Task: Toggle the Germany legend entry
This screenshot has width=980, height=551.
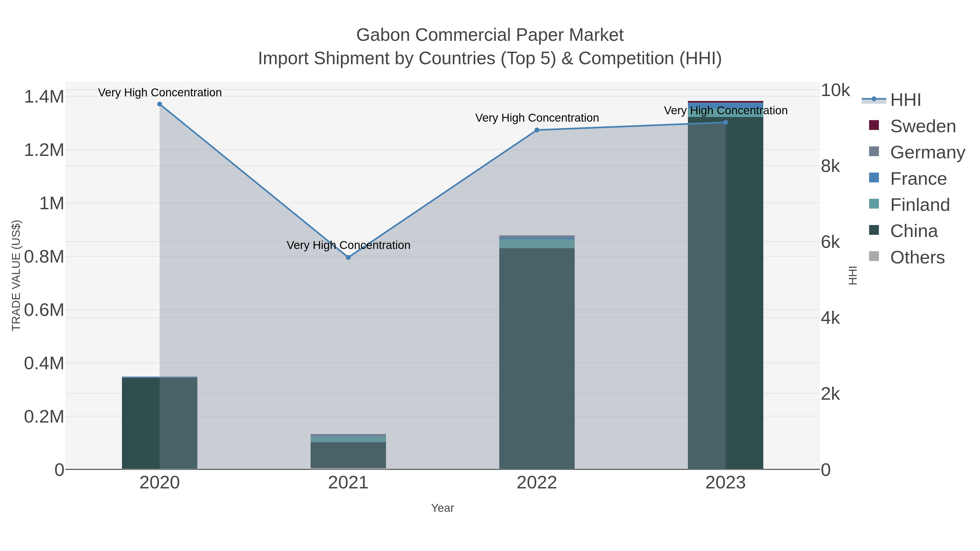Action: tap(917, 152)
